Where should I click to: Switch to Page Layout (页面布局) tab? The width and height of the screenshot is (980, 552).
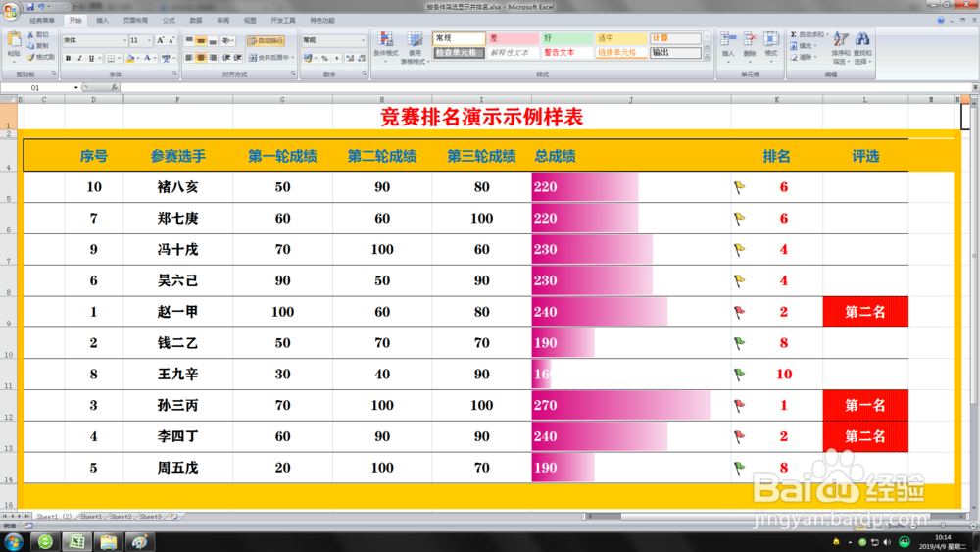135,21
